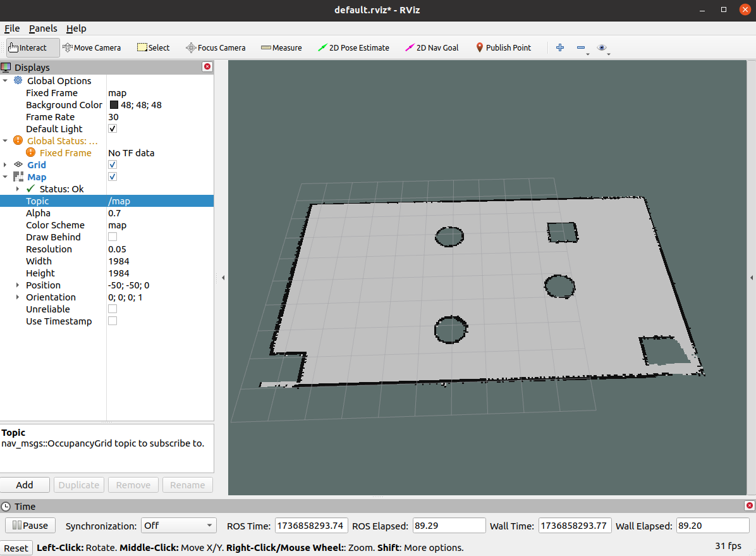
Task: Expand the Status: Ok node
Action: pyautogui.click(x=18, y=189)
